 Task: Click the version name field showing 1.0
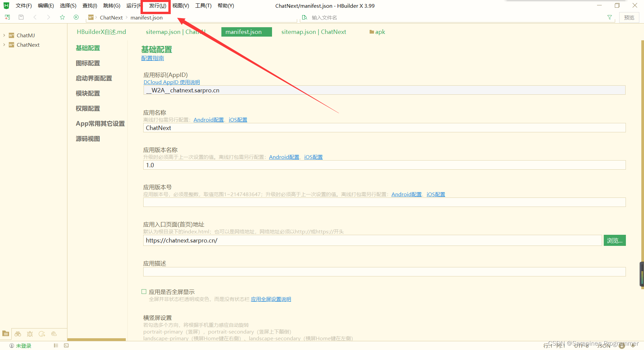coord(384,165)
